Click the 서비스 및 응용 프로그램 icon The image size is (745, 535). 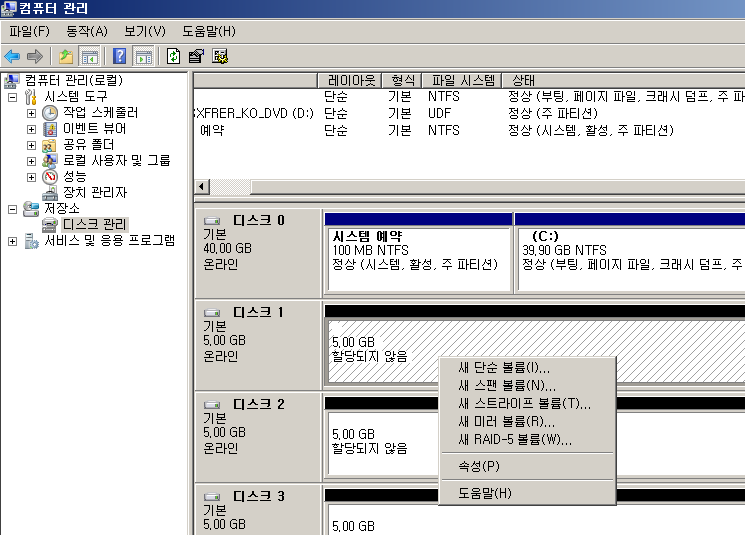(31, 241)
